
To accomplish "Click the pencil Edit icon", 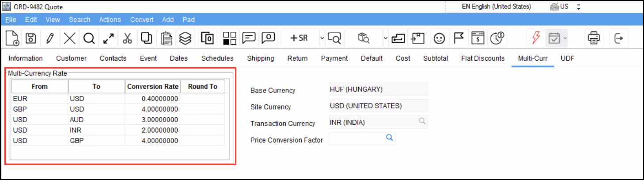I will 50,38.
